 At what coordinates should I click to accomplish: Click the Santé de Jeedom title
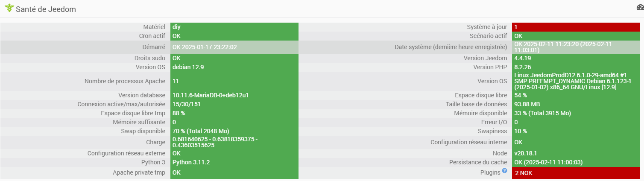46,9
